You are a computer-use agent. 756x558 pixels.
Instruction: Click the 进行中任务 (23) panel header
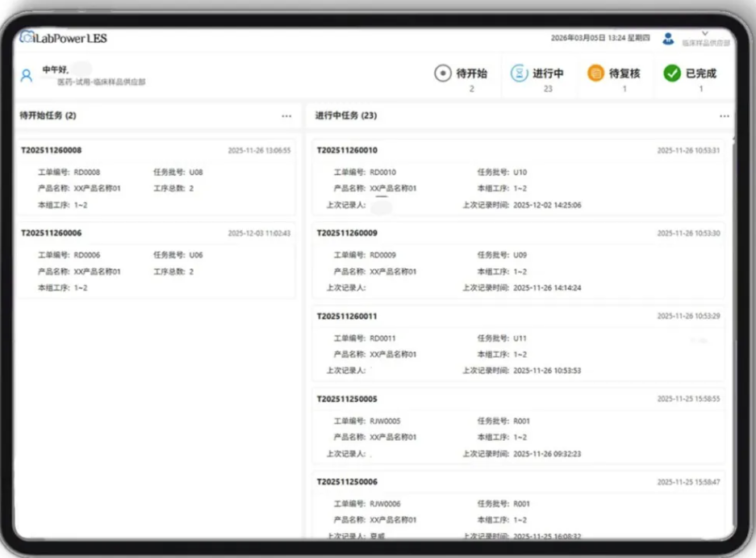(346, 116)
